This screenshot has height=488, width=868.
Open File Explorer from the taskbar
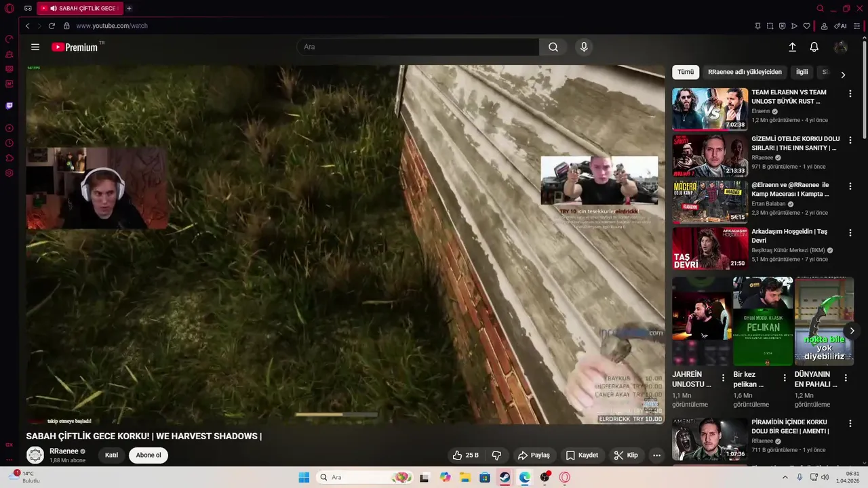[x=465, y=477]
